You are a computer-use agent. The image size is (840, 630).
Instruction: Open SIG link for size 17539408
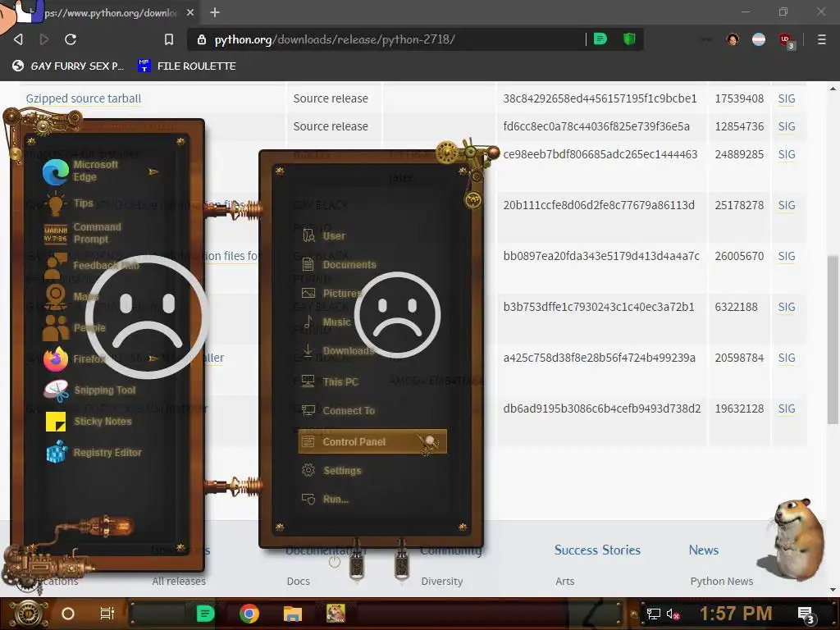[x=787, y=98]
